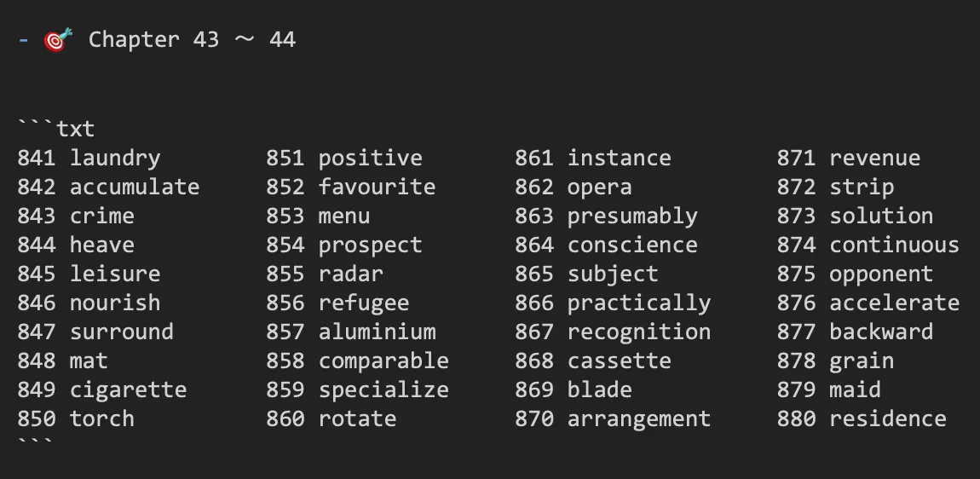This screenshot has height=479, width=980.
Task: Click on the word favourite
Action: pyautogui.click(x=377, y=187)
